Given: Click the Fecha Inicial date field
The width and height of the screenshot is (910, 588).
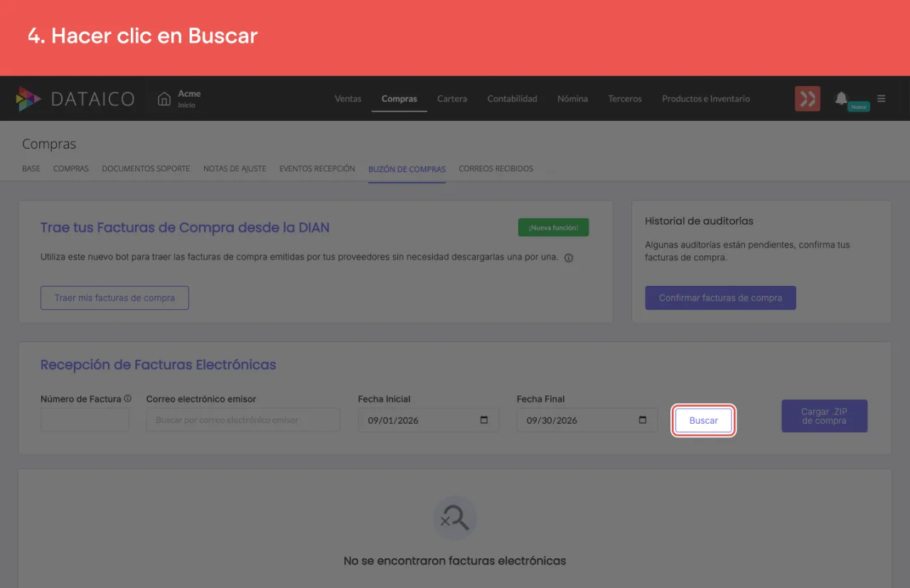Looking at the screenshot, I should [x=429, y=420].
